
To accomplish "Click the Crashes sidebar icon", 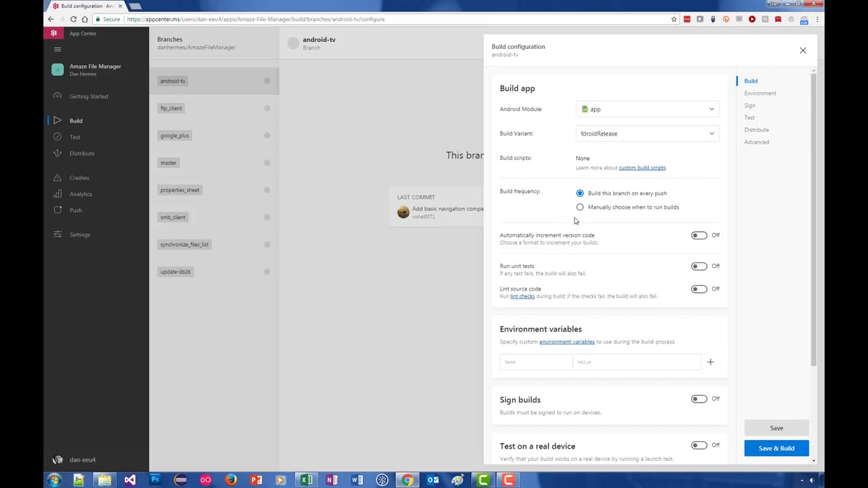I will pos(58,178).
